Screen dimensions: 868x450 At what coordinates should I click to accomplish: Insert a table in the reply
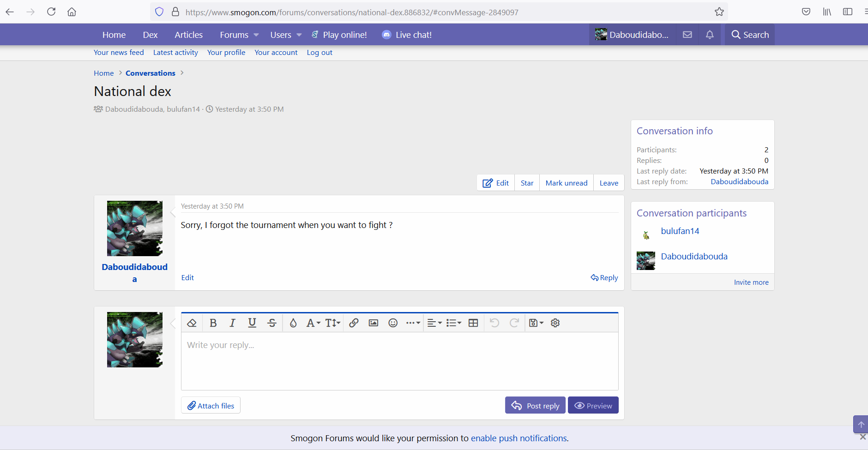point(473,323)
